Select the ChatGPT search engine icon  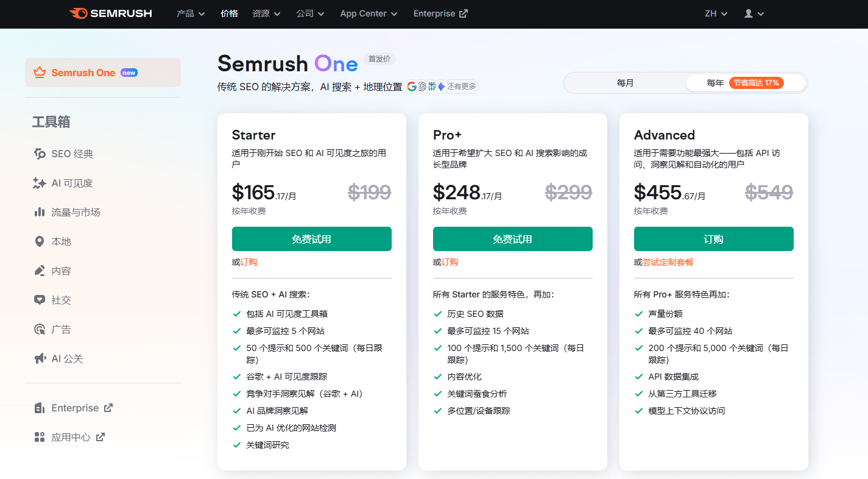click(422, 86)
